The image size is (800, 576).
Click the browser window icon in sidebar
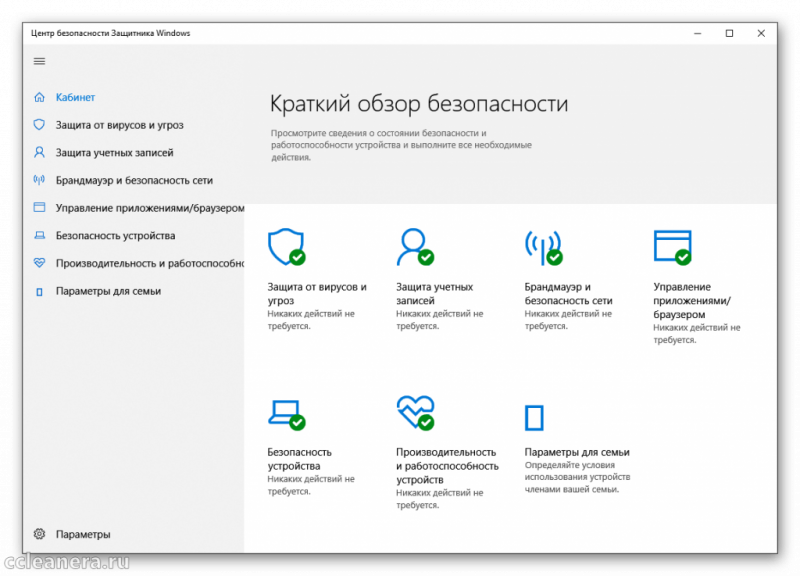pos(39,207)
